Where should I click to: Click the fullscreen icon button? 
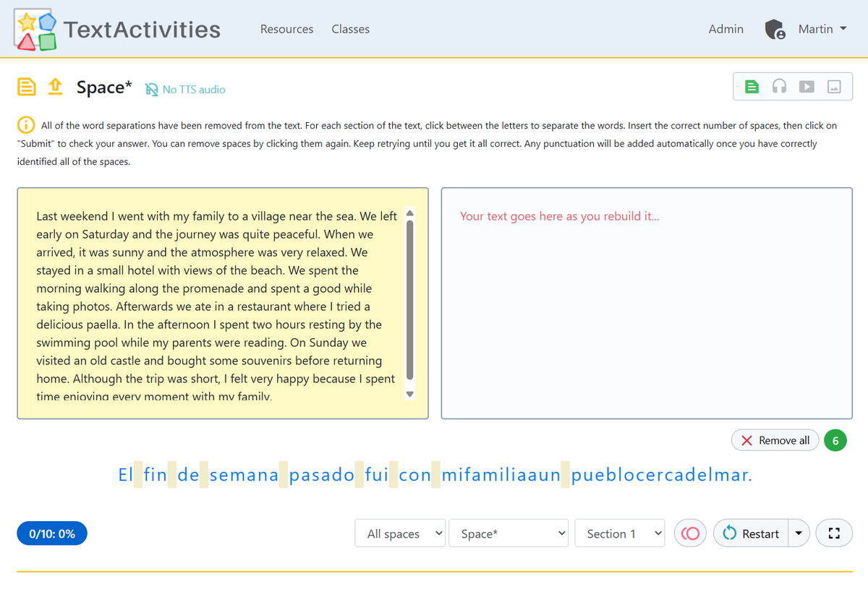tap(834, 533)
